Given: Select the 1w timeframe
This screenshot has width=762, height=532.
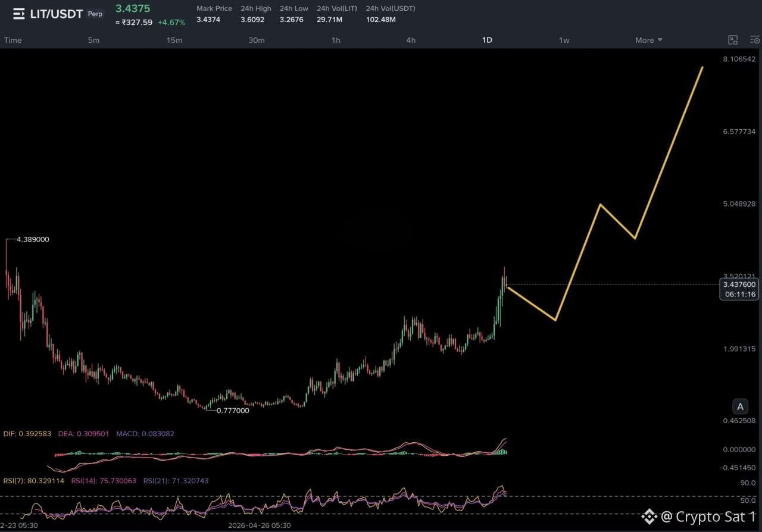Looking at the screenshot, I should 564,40.
